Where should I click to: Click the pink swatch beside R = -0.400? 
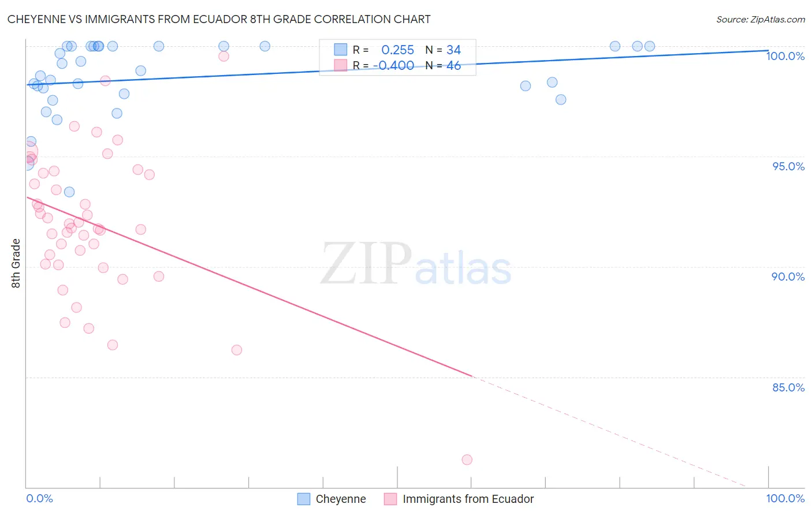pos(341,65)
